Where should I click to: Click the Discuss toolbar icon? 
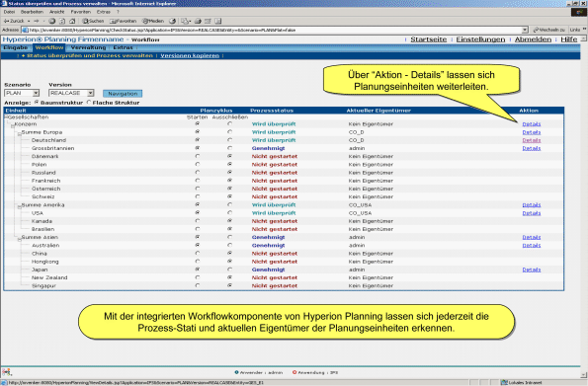point(218,21)
